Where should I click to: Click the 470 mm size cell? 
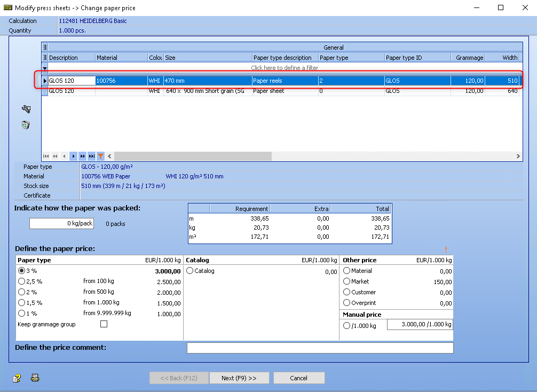coord(208,81)
